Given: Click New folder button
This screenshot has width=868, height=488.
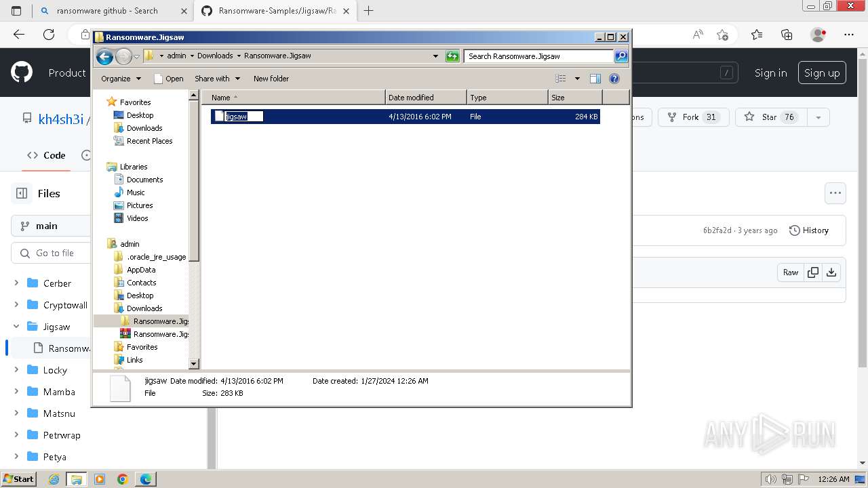Looking at the screenshot, I should [271, 79].
